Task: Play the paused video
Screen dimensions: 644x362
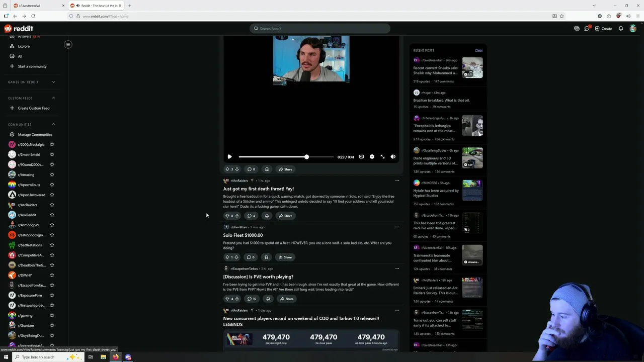Action: point(229,157)
